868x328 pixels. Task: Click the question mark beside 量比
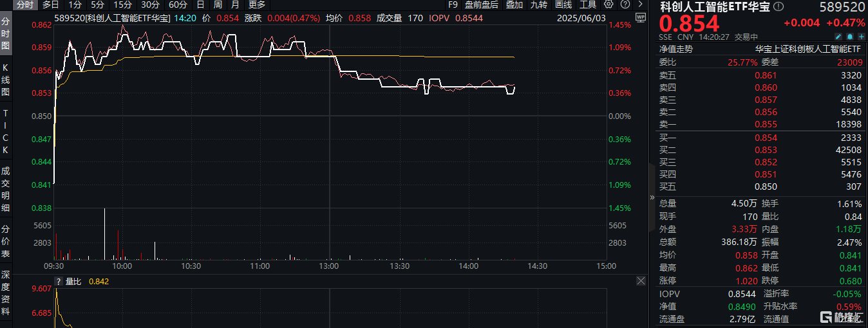(x=59, y=281)
